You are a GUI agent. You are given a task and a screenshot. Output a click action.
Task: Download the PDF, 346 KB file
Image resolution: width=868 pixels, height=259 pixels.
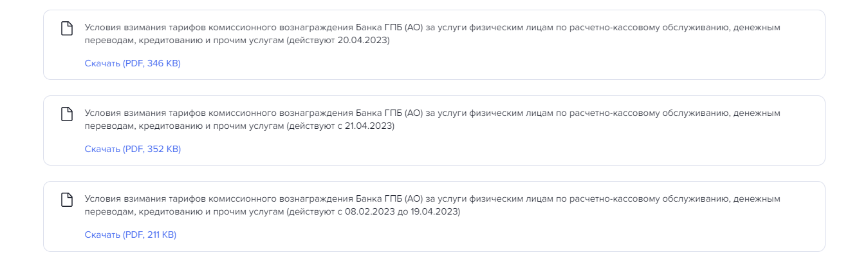(133, 63)
